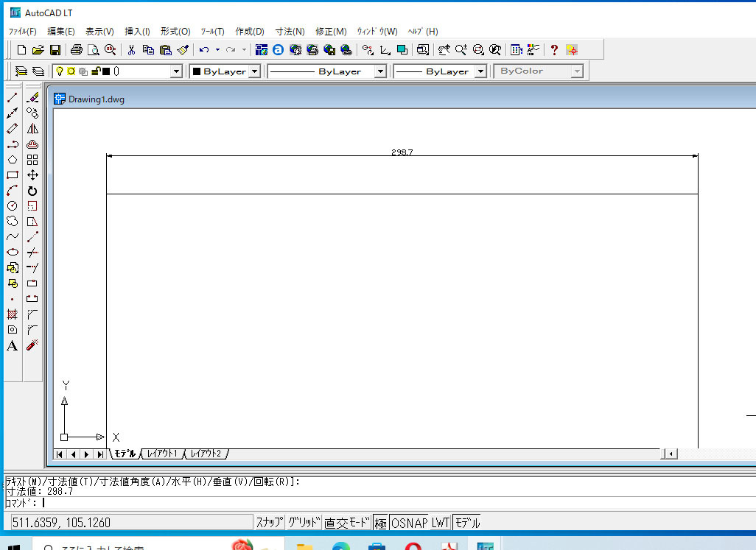Screen dimensions: 756x550
Task: Switch to the レイアウト1 tab
Action: point(162,454)
